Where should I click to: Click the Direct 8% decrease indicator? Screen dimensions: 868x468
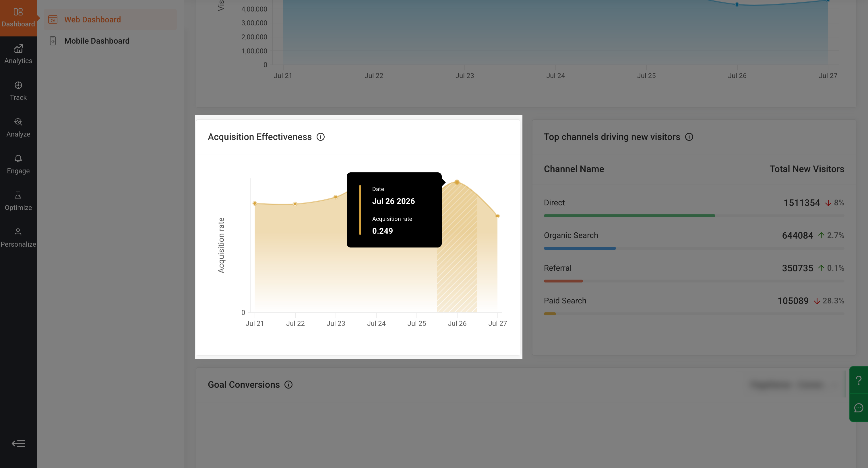pos(835,203)
